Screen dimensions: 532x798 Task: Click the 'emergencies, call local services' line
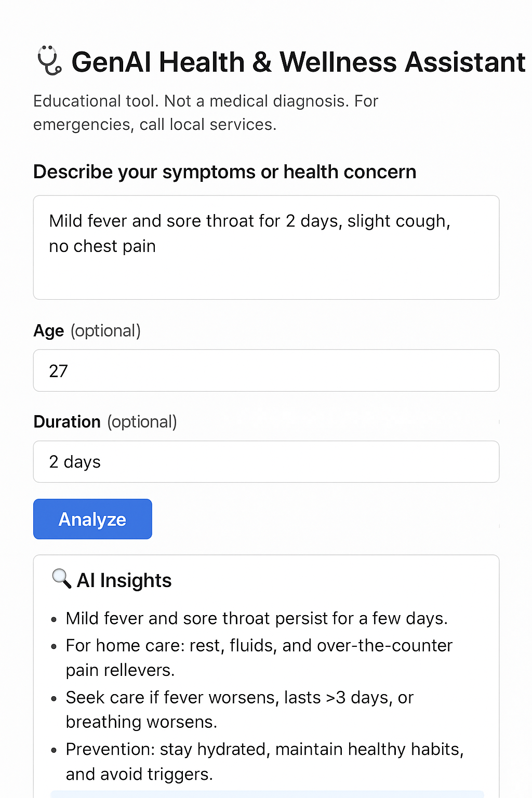(155, 125)
